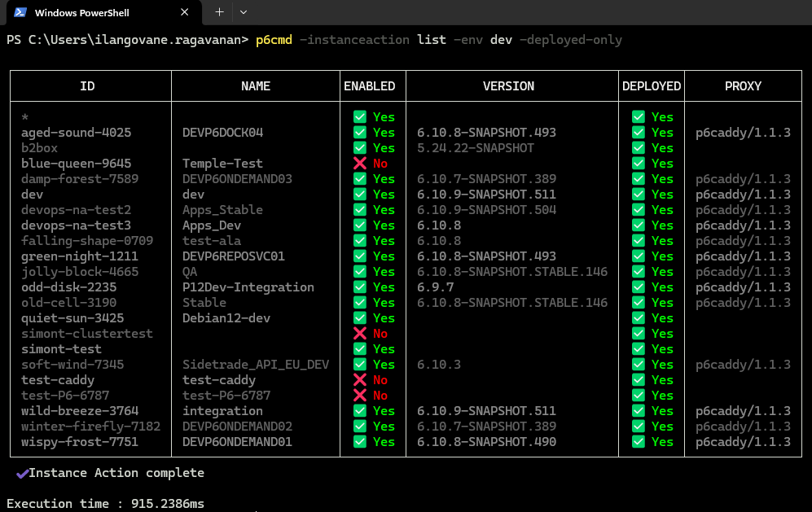Click version 6.10.3

[439, 365]
